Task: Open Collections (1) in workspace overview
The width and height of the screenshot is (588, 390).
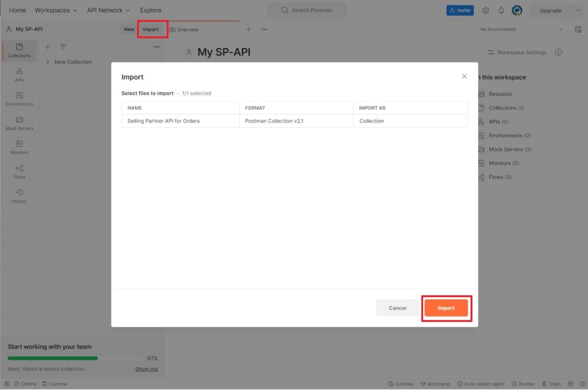Action: [506, 108]
